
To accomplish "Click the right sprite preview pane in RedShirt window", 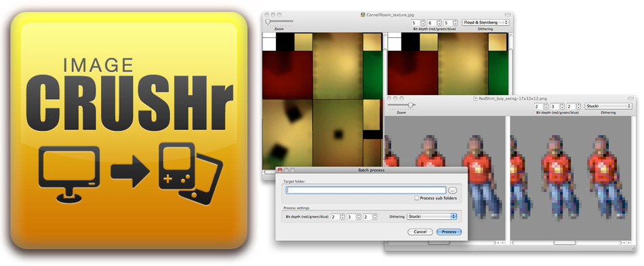I will (x=570, y=178).
